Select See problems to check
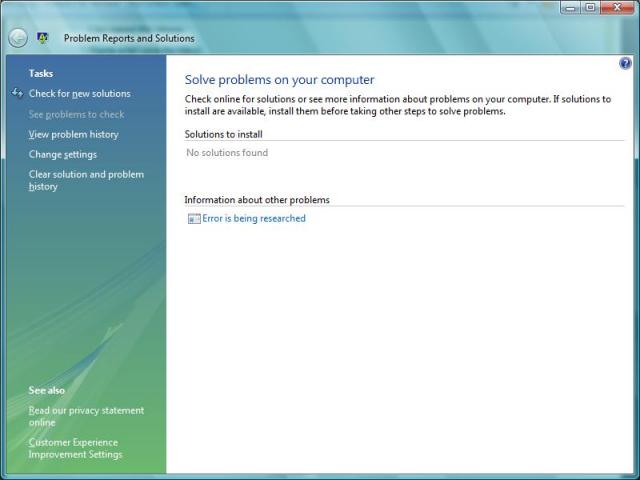Image resolution: width=640 pixels, height=480 pixels. (77, 115)
